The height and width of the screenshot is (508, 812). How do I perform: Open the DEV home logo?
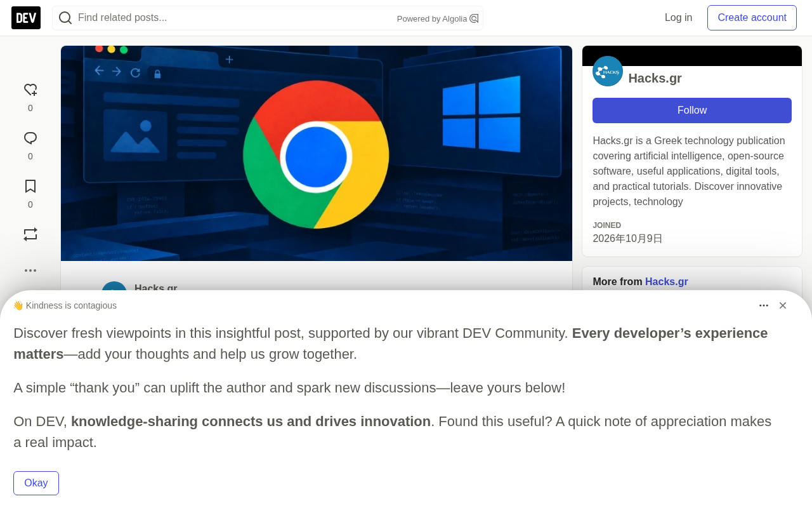26,18
